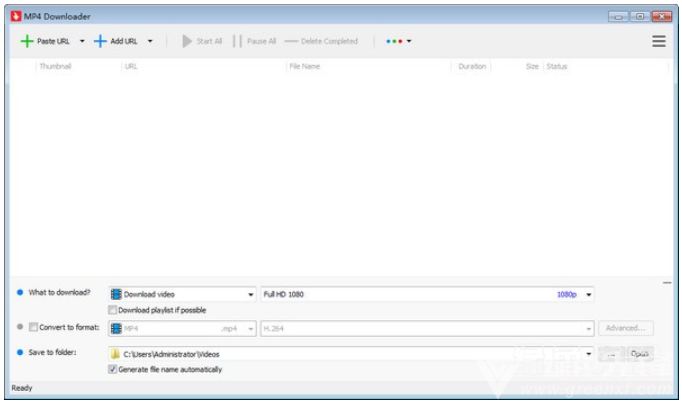Viewport: 682px width, 403px height.
Task: Click the 1080p blue quality tag
Action: point(567,295)
